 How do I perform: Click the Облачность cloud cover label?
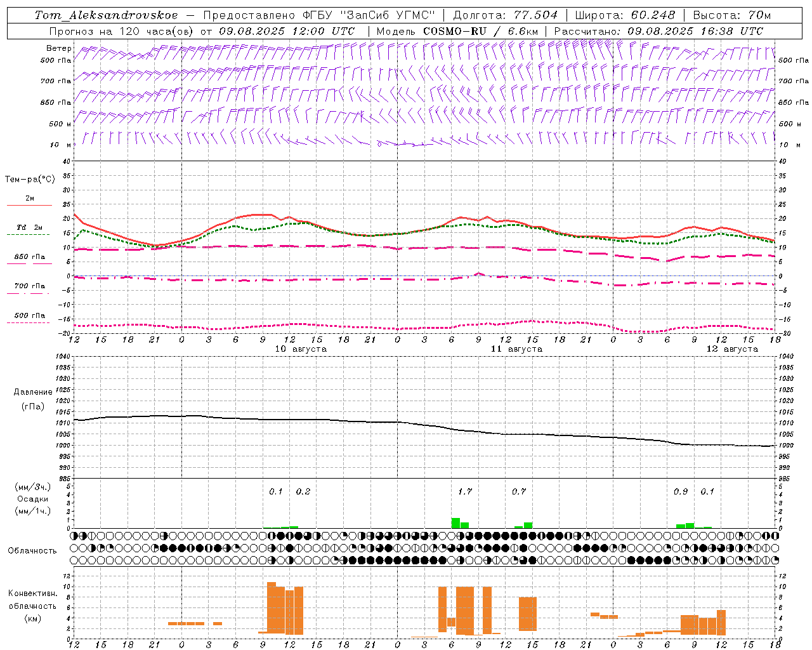click(32, 551)
